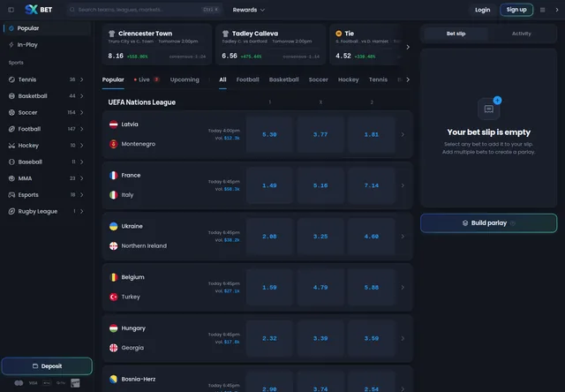Click the Montenegro flag icon
Screen dimensions: 565x392
(114, 144)
